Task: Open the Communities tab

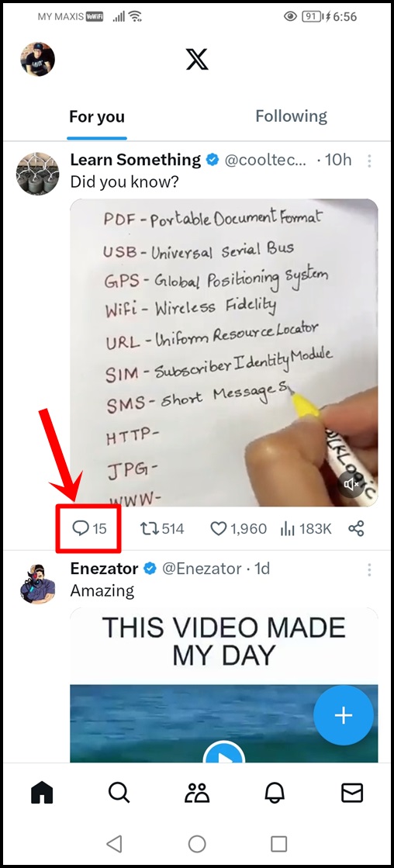Action: point(197,793)
